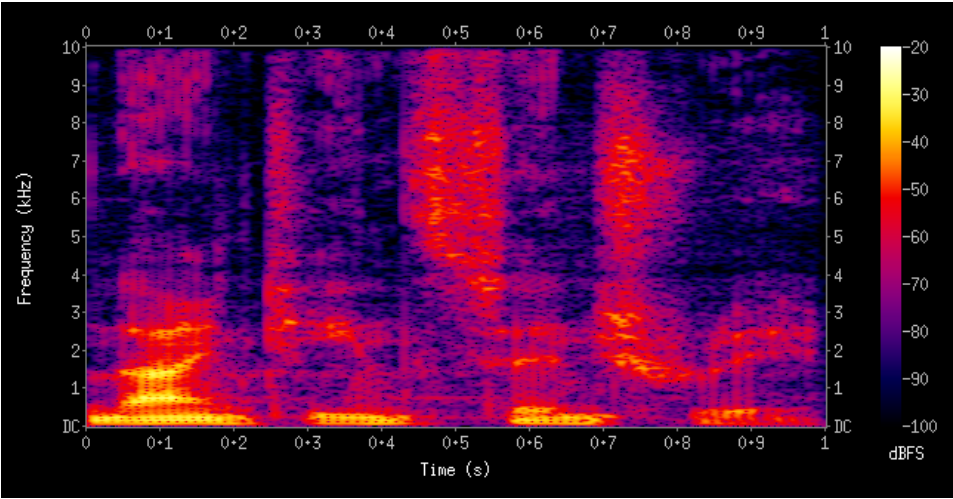
Task: Select the -50 value on the dBFS scale
Action: 916,190
